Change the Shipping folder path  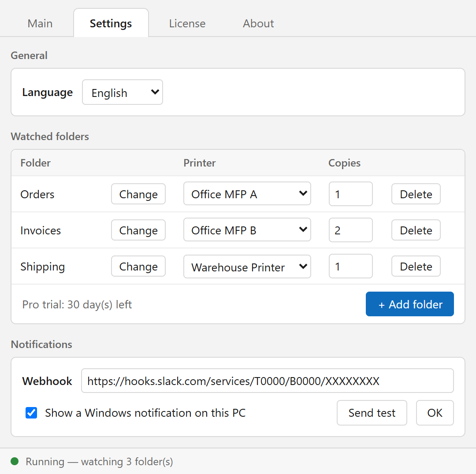pyautogui.click(x=138, y=266)
